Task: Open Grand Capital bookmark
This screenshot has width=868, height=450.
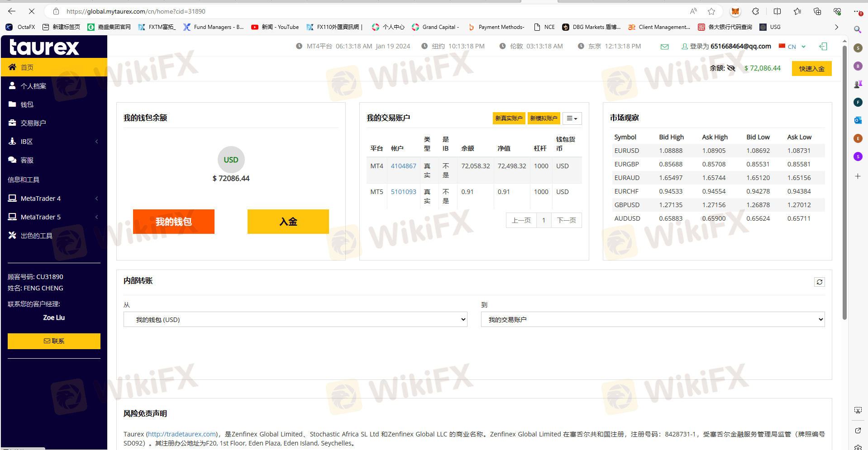Action: click(435, 27)
